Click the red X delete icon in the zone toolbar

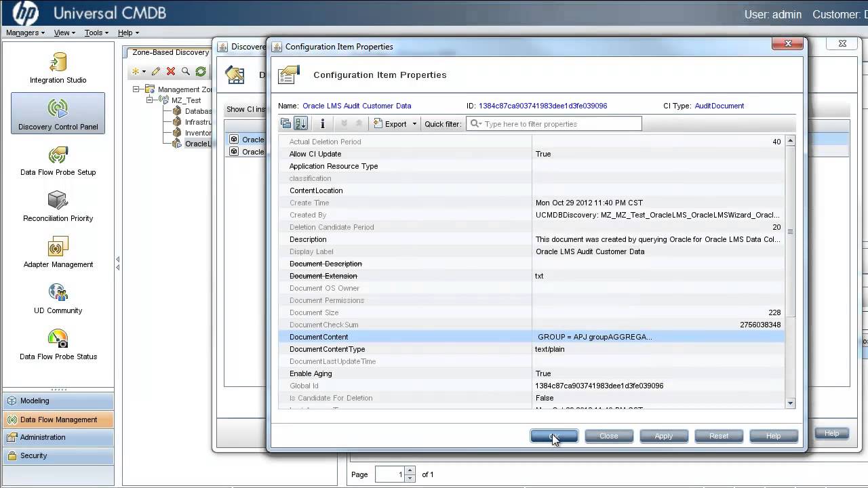171,71
